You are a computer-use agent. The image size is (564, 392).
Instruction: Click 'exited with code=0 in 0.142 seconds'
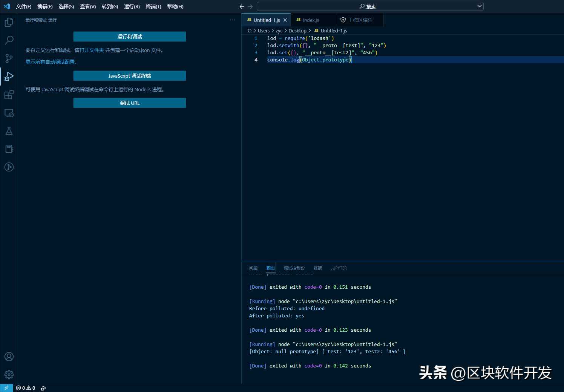pyautogui.click(x=320, y=366)
